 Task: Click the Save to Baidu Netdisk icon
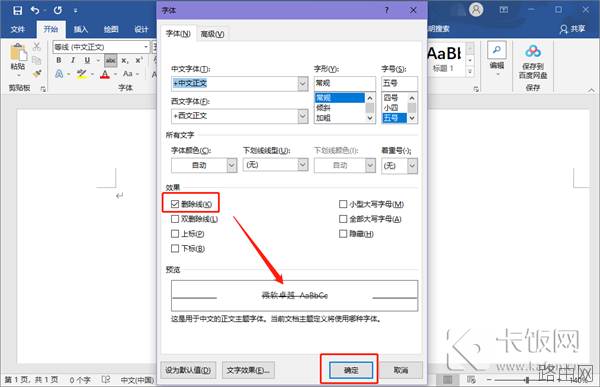(x=533, y=51)
